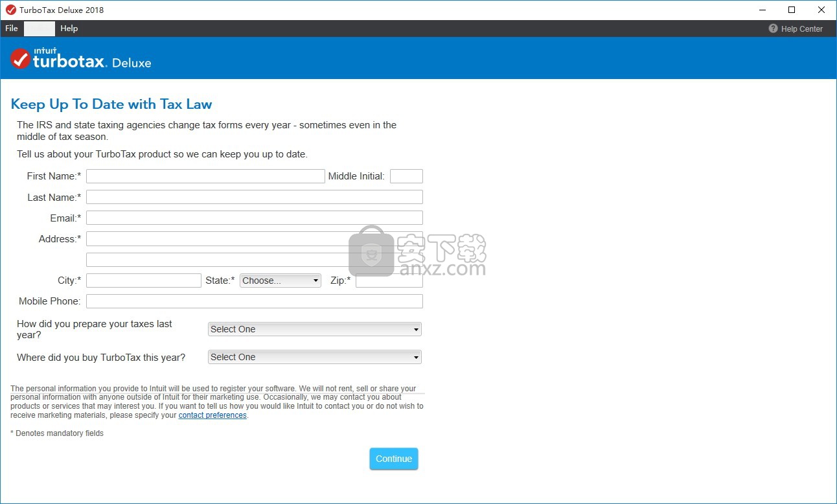
Task: Click the Zip input field
Action: point(389,281)
